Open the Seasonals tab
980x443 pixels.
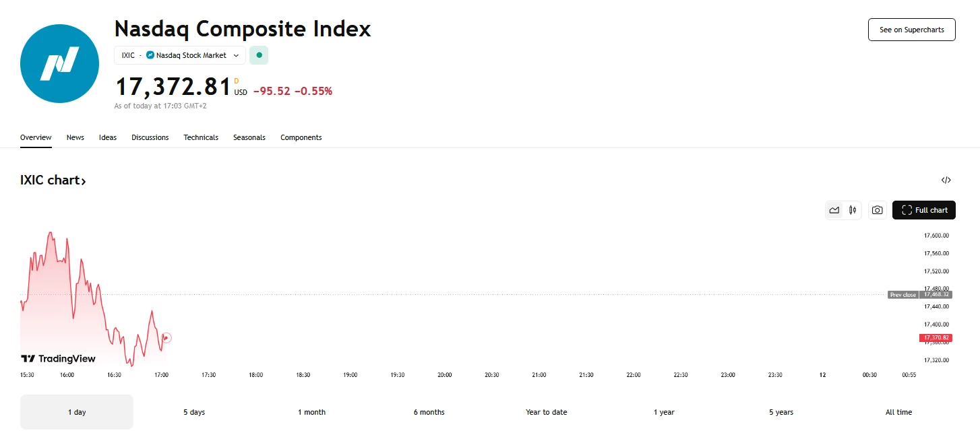pos(249,137)
